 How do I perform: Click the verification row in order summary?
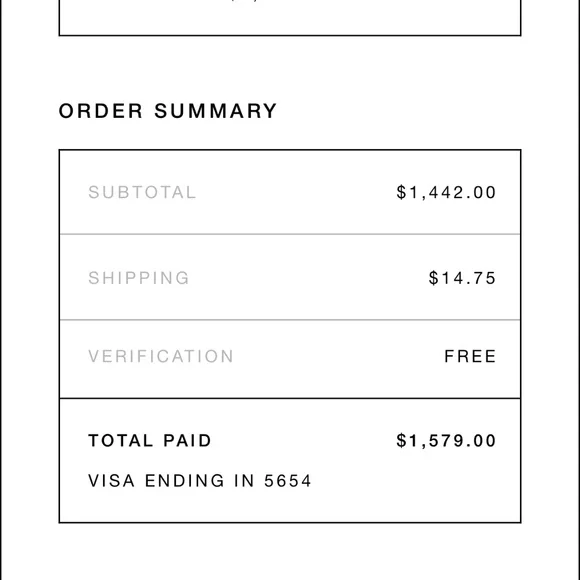click(x=290, y=359)
